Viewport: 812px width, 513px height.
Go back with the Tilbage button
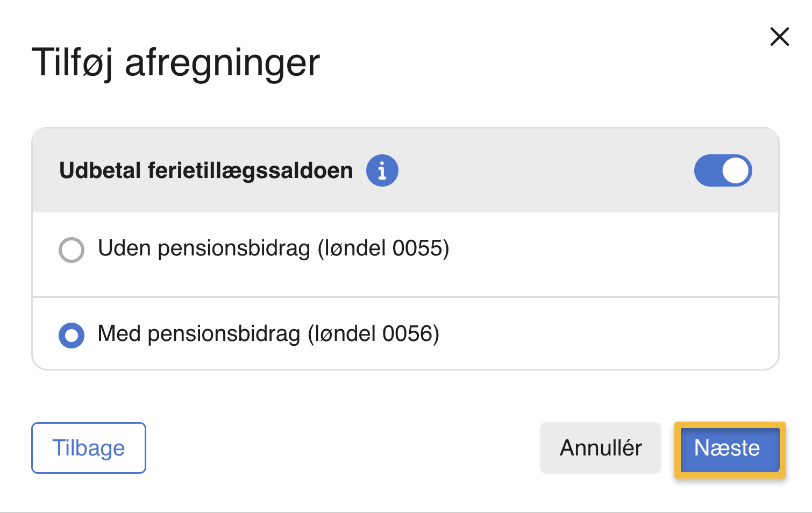click(89, 448)
